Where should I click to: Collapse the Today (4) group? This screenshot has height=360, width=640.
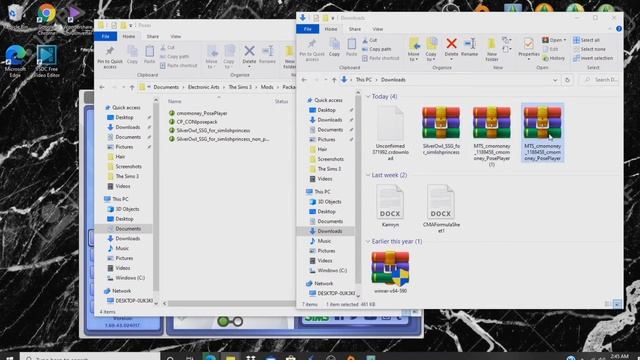point(368,97)
